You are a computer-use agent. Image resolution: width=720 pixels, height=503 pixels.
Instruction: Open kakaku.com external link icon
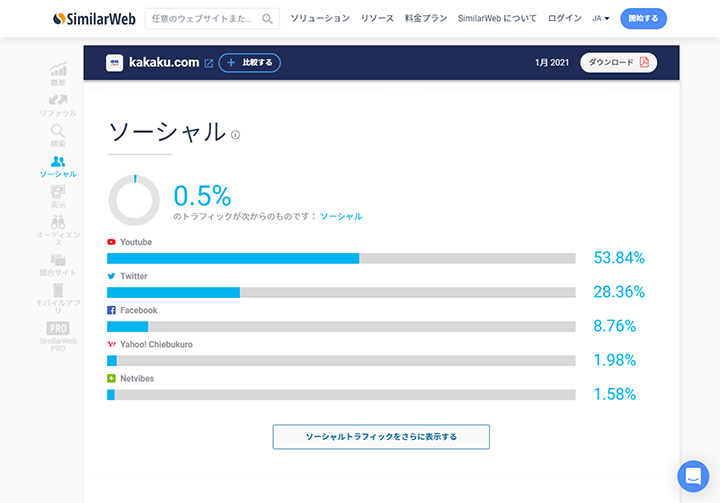(x=209, y=63)
